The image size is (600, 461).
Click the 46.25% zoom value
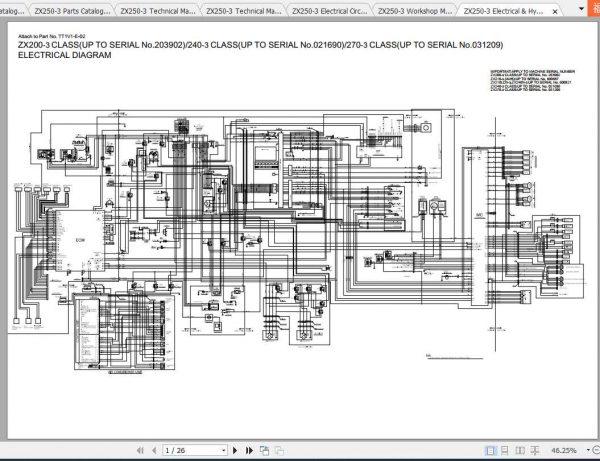[x=564, y=451]
